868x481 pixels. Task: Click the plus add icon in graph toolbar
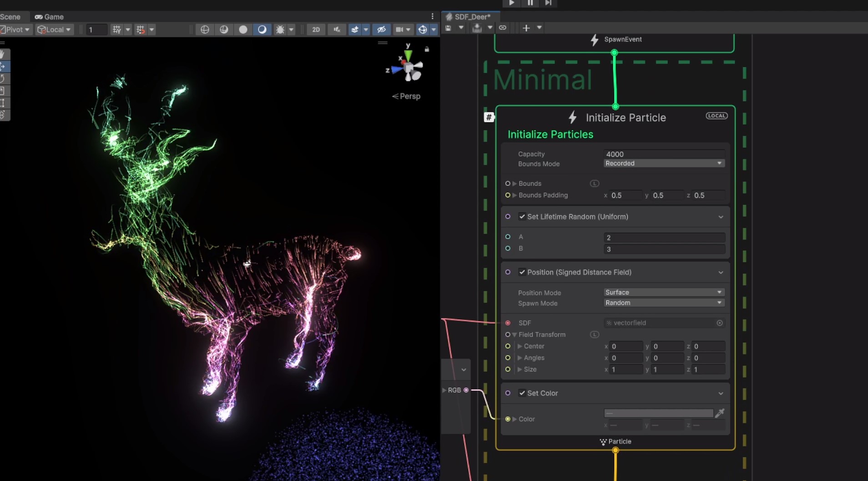526,28
